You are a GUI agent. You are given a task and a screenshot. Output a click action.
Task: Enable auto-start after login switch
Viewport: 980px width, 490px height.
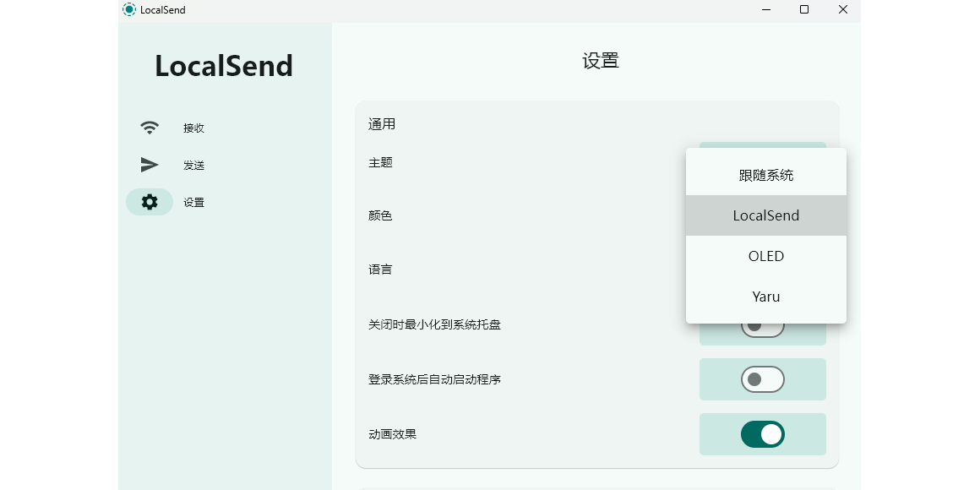point(763,379)
